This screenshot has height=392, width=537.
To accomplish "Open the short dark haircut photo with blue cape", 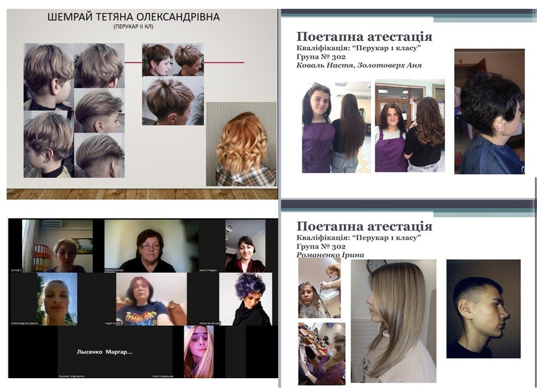I will pyautogui.click(x=490, y=111).
